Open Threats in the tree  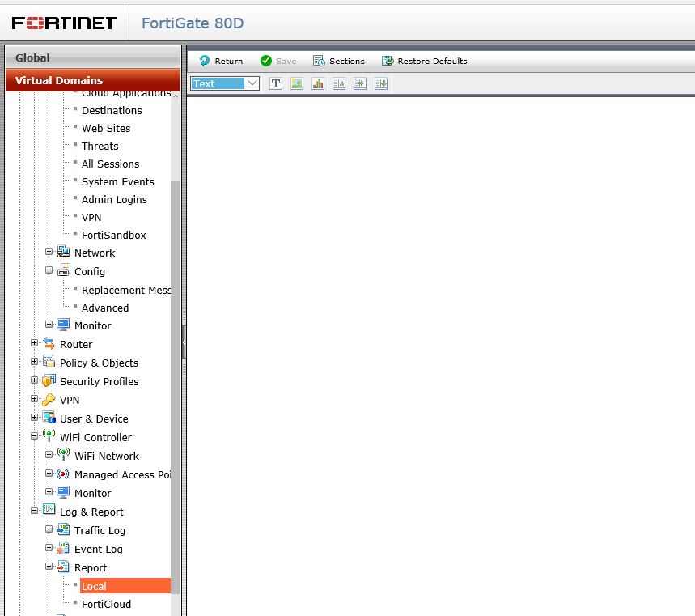(100, 146)
